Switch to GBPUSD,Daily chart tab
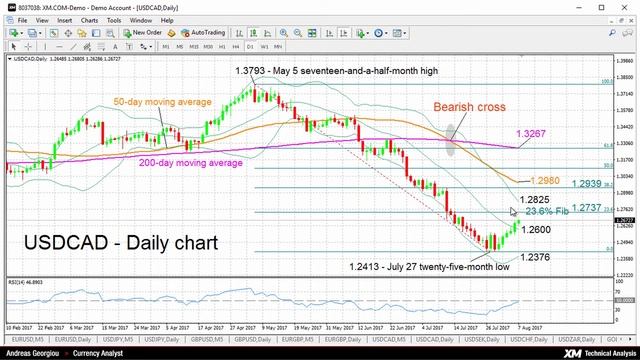This screenshot has width=640, height=360. point(253,340)
